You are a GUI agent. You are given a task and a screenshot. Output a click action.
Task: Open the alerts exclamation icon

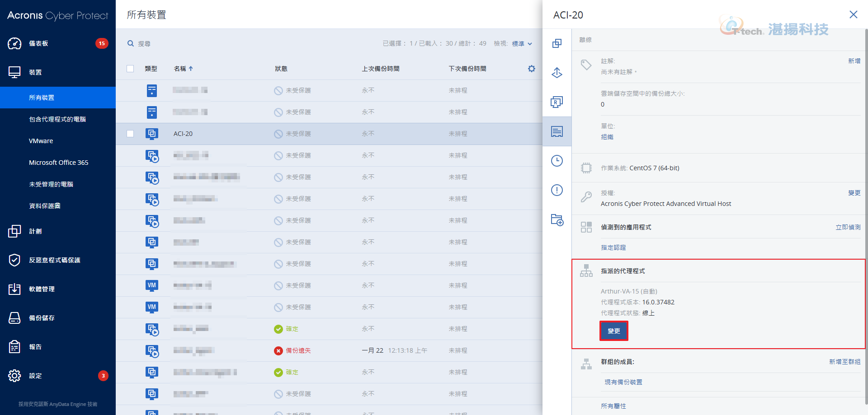point(557,190)
